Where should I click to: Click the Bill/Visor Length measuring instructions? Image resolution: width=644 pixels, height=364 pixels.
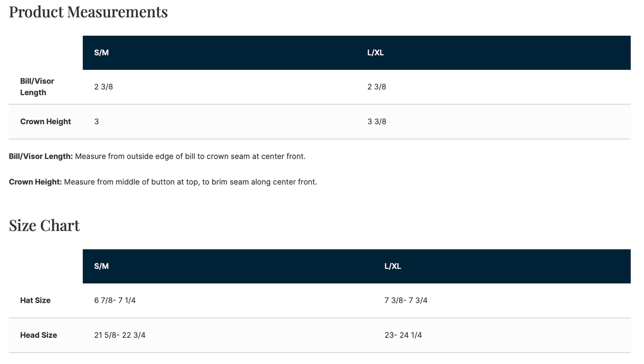(157, 156)
